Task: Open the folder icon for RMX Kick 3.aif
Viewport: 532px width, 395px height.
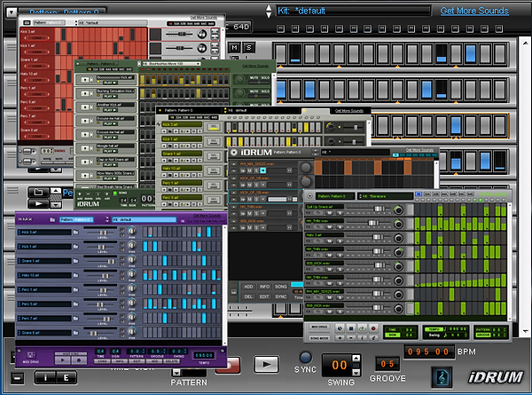Action: (x=75, y=232)
